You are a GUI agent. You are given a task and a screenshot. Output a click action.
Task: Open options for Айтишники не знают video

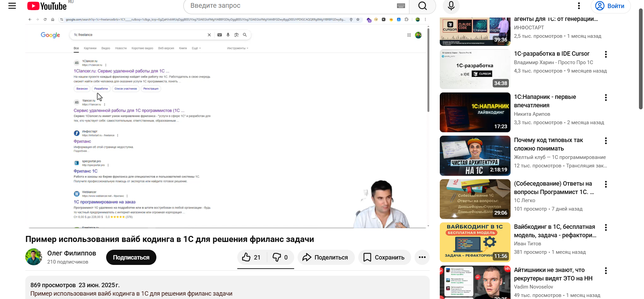pos(606,271)
